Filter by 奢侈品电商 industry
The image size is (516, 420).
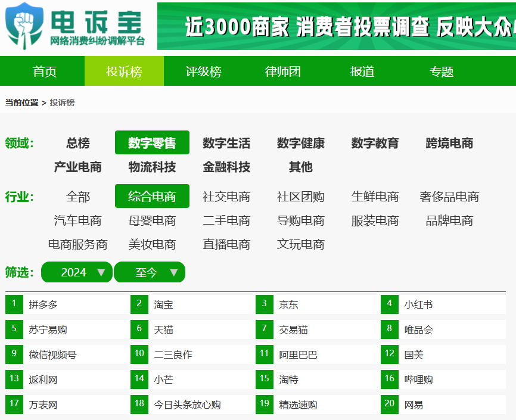click(x=449, y=197)
